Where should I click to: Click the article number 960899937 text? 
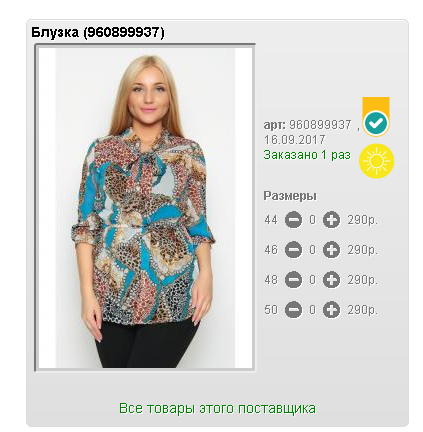tap(320, 125)
